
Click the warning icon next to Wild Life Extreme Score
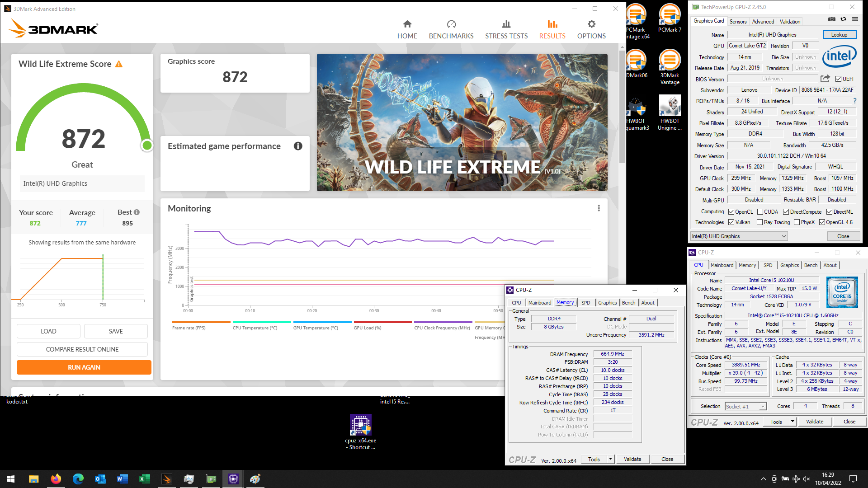tap(119, 64)
